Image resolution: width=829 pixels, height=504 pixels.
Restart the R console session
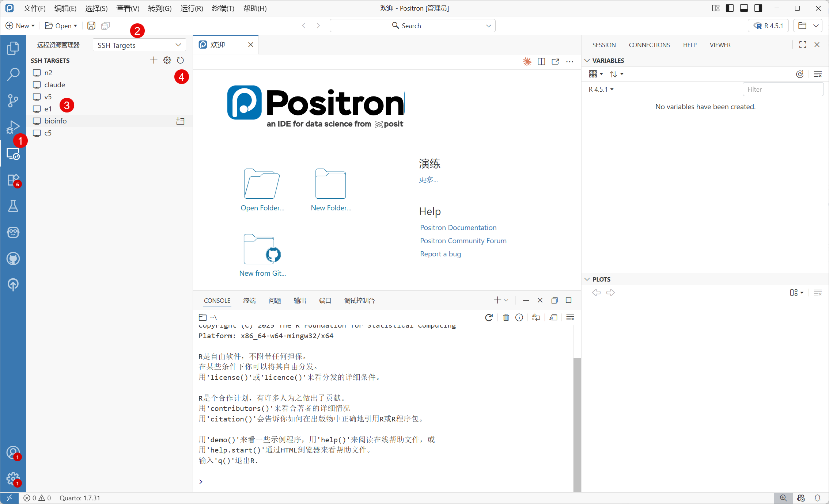[489, 317]
